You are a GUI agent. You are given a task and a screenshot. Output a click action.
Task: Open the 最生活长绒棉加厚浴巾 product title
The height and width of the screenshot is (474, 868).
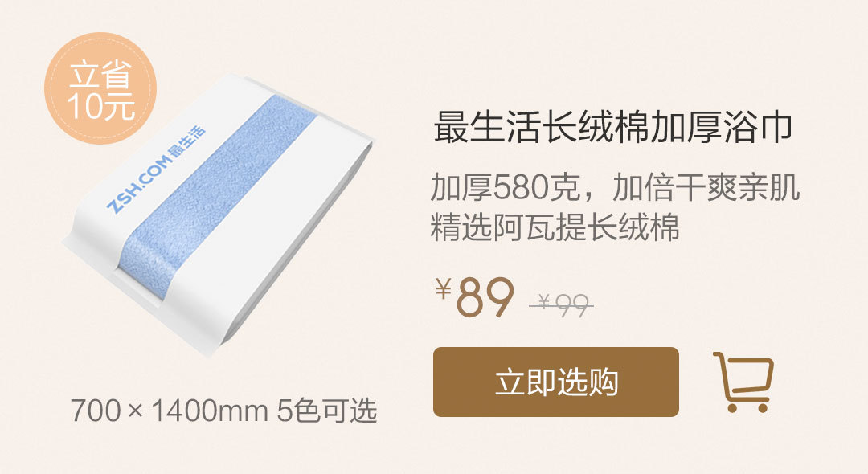click(x=612, y=128)
